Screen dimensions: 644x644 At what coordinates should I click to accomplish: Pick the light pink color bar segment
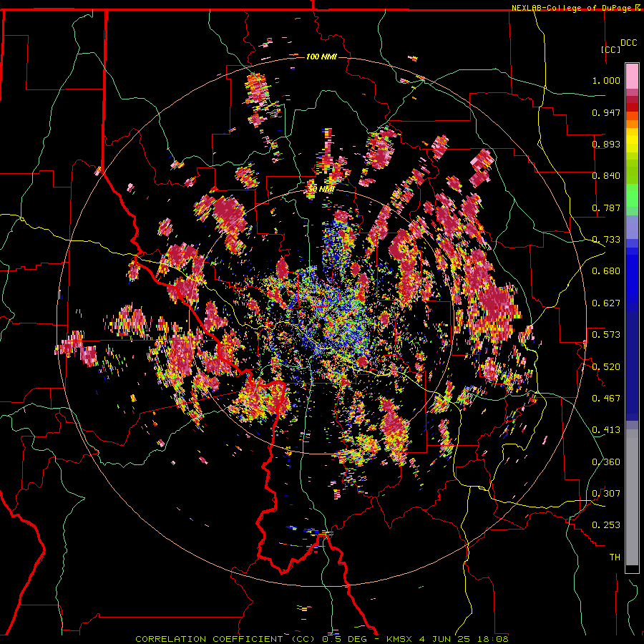point(632,77)
